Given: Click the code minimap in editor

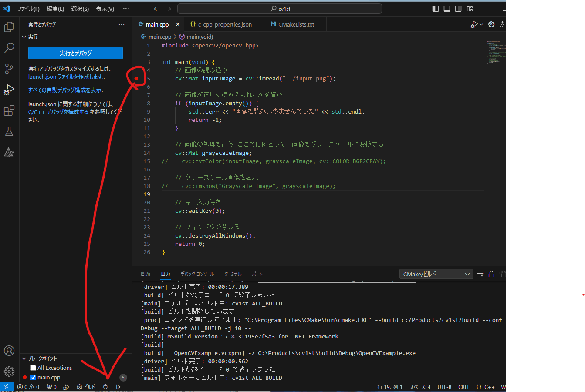Looking at the screenshot, I should [x=496, y=52].
